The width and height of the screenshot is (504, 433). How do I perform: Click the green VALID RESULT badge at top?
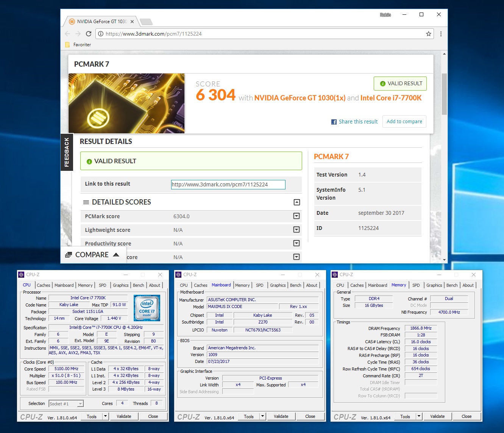pos(400,83)
